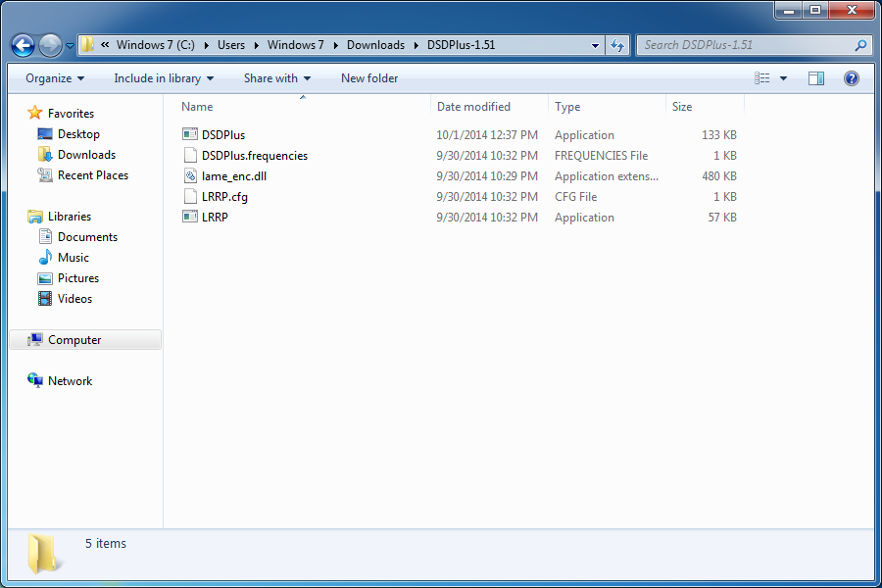Open the Documents library
The height and width of the screenshot is (588, 882).
pyautogui.click(x=88, y=237)
